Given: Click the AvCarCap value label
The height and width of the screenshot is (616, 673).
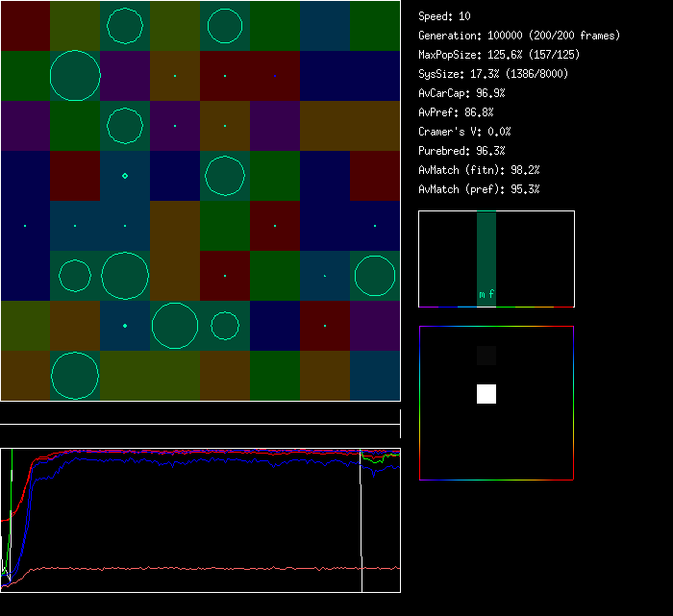Looking at the screenshot, I should 461,93.
